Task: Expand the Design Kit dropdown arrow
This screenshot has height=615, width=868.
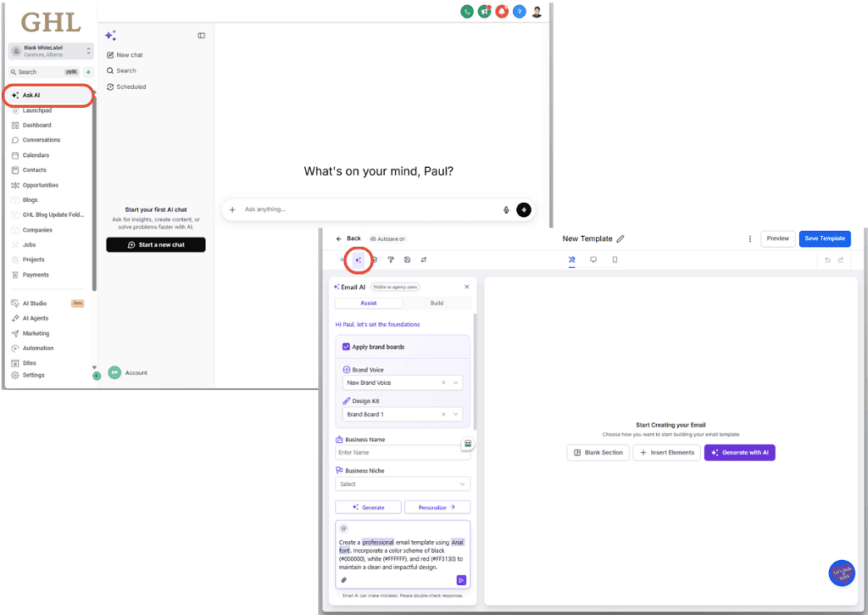Action: click(x=456, y=415)
